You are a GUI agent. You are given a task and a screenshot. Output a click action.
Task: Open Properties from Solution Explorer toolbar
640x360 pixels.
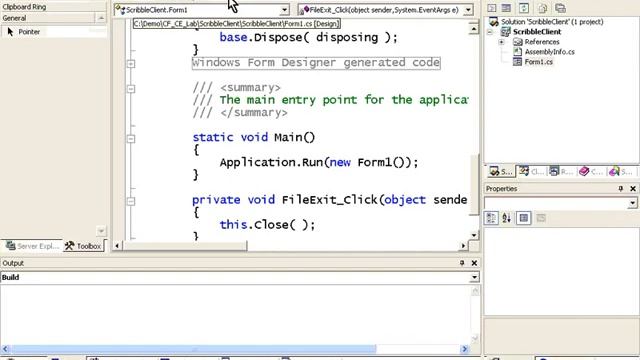[560, 8]
